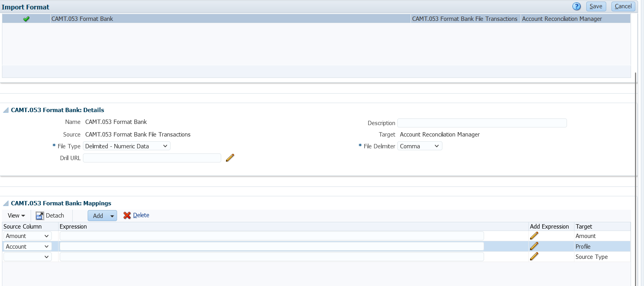Click the third row expression field
The image size is (644, 286).
point(272,257)
